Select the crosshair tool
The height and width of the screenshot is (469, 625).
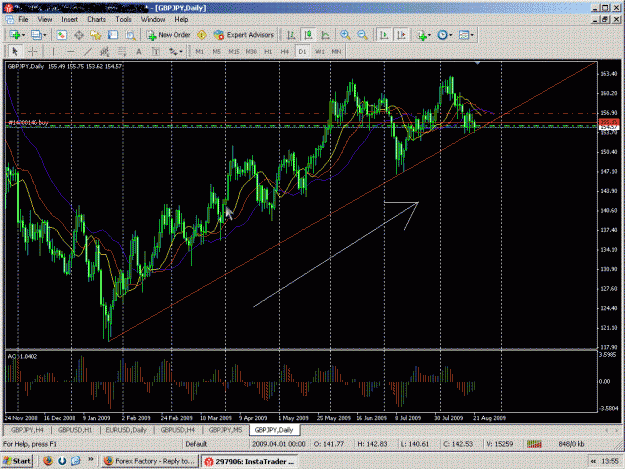coord(32,51)
